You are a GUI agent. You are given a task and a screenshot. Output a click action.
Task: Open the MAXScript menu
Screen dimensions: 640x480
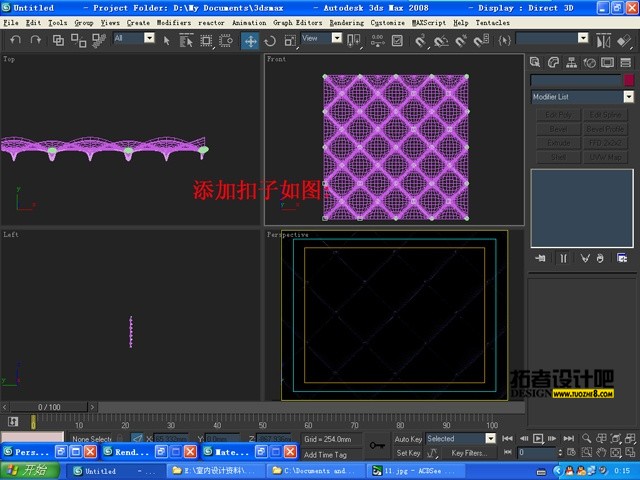click(429, 23)
